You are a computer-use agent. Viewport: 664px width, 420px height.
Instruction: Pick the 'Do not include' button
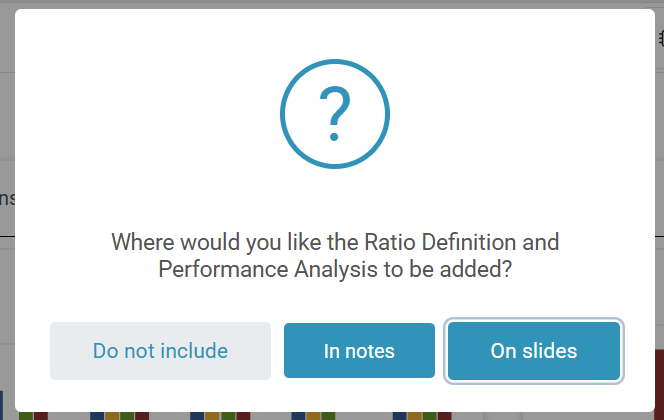coord(160,351)
